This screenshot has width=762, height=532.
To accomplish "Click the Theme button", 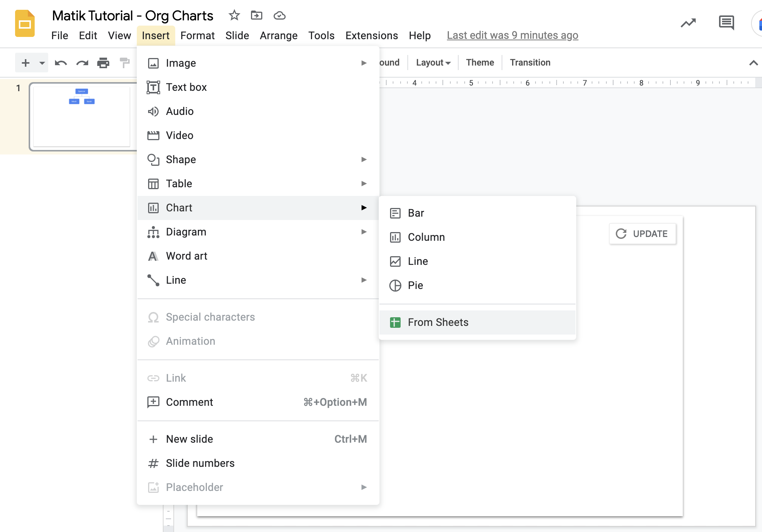I will 480,63.
